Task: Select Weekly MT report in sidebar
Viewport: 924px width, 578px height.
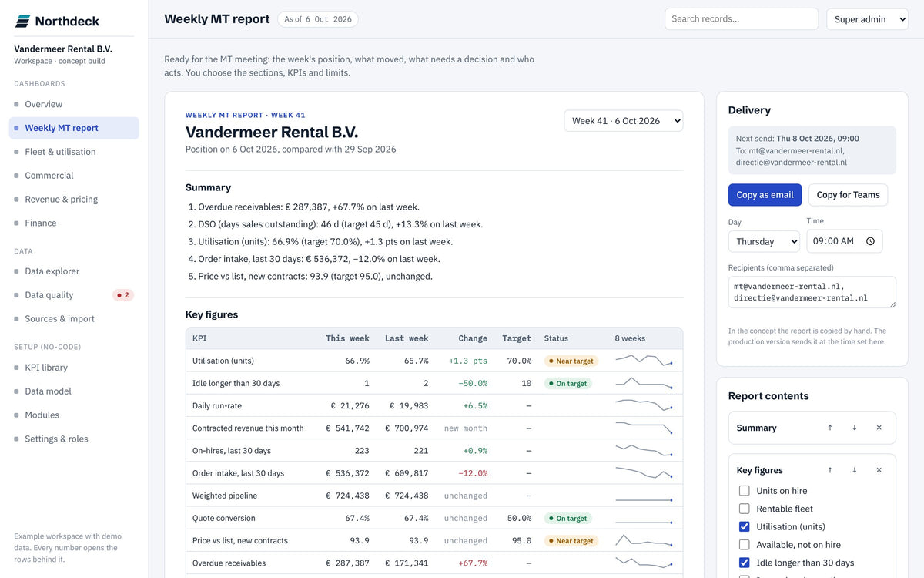Action: click(74, 128)
